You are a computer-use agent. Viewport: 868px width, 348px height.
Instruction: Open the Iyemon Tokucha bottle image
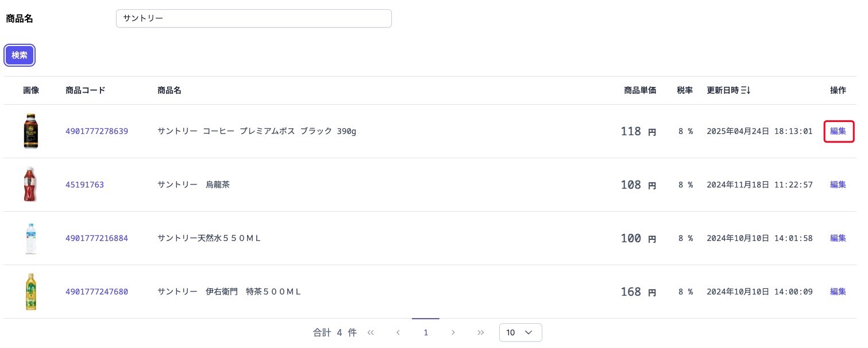coord(31,292)
